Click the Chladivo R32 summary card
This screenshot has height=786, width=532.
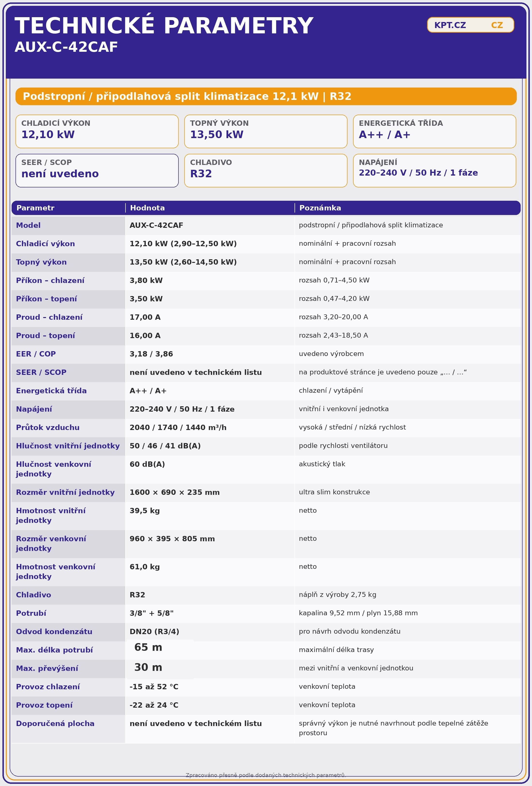(x=266, y=171)
